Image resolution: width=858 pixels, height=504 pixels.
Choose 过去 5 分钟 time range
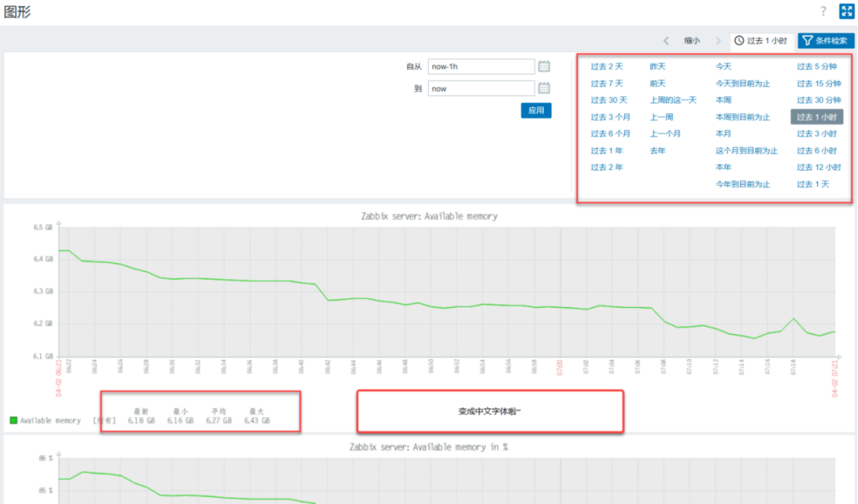click(818, 66)
